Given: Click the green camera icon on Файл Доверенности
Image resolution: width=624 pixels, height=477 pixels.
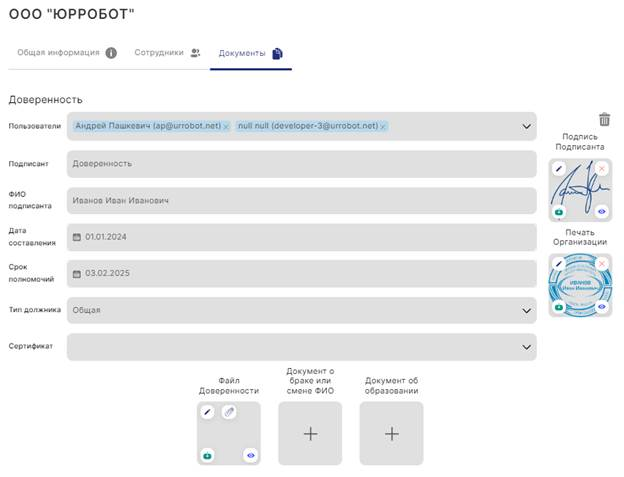Looking at the screenshot, I should click(208, 455).
